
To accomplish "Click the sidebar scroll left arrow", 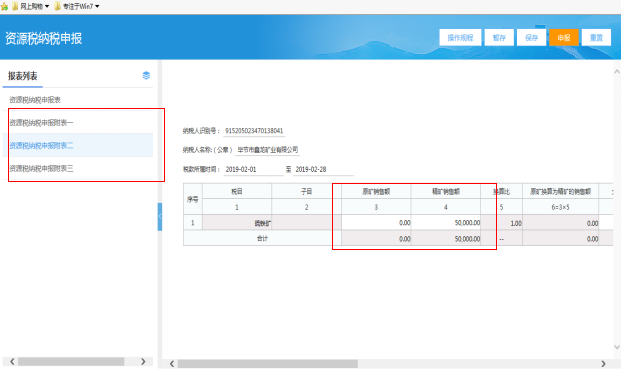I will coord(12,361).
